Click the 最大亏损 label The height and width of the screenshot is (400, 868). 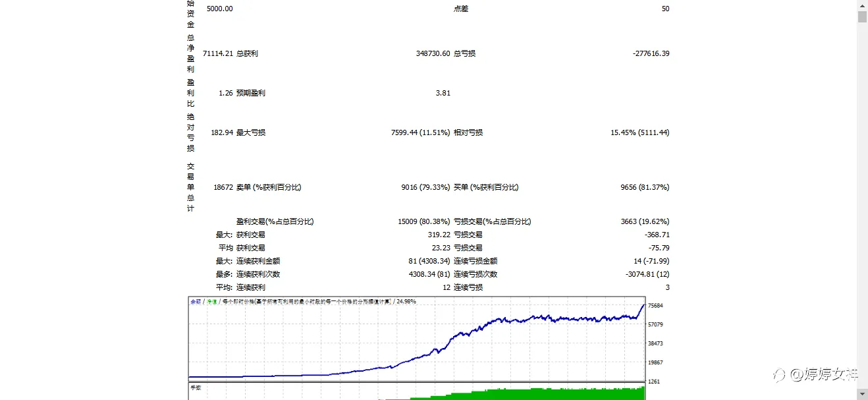pyautogui.click(x=251, y=132)
